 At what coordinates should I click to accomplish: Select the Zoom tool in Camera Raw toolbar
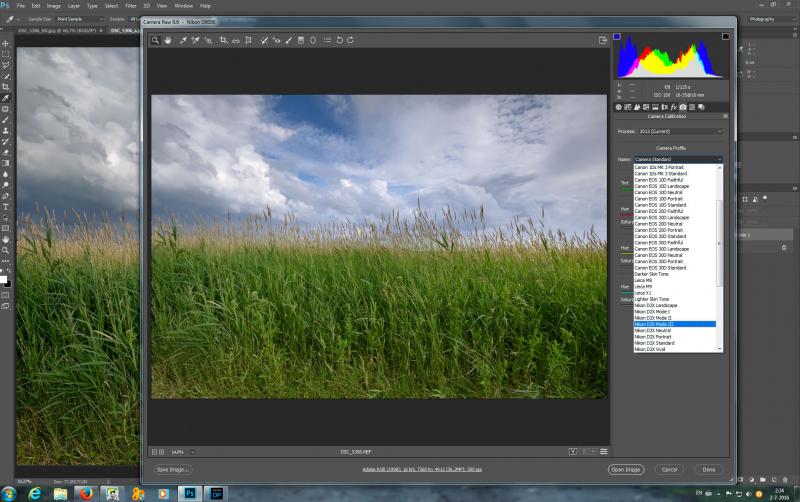point(155,40)
